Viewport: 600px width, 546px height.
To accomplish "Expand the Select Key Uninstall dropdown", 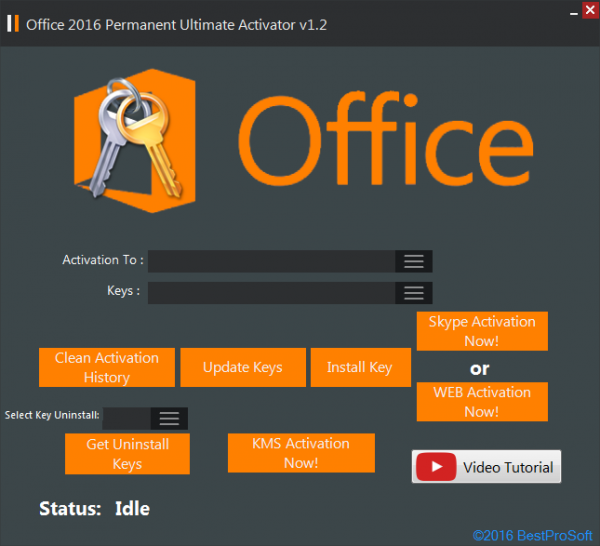I will [x=169, y=418].
